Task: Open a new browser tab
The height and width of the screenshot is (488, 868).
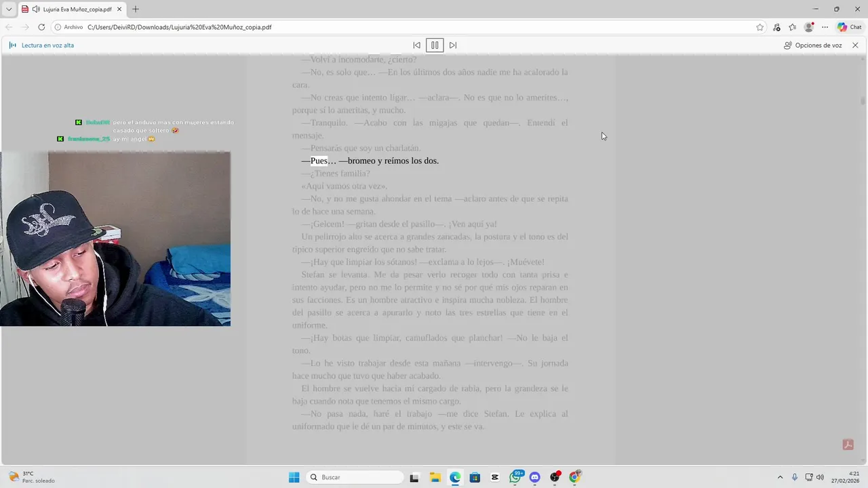Action: [136, 9]
